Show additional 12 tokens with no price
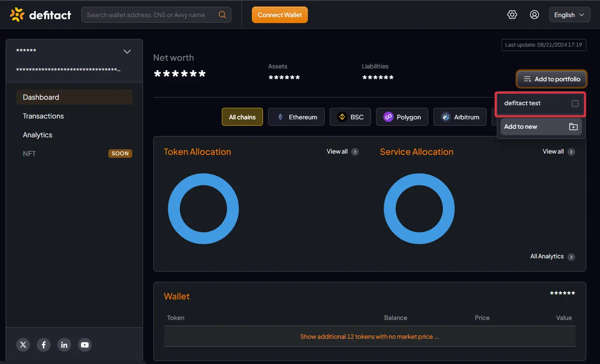This screenshot has width=600, height=364. click(x=369, y=337)
